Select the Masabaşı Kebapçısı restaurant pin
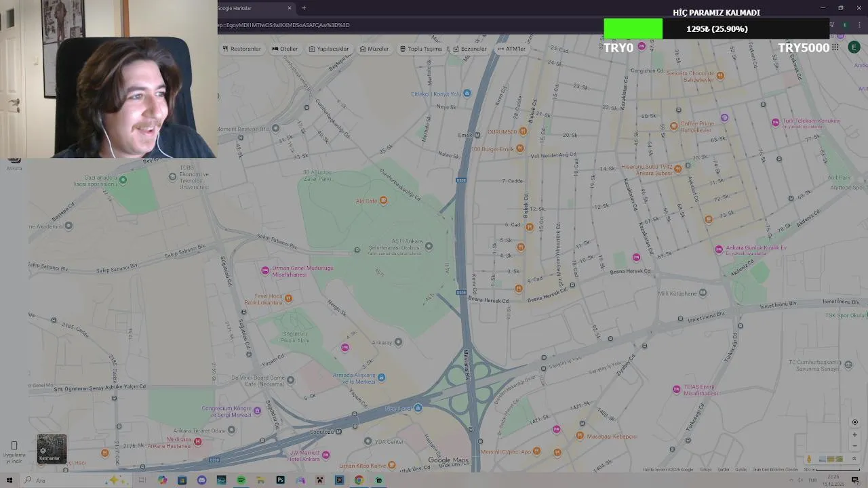The image size is (868, 488). 579,436
